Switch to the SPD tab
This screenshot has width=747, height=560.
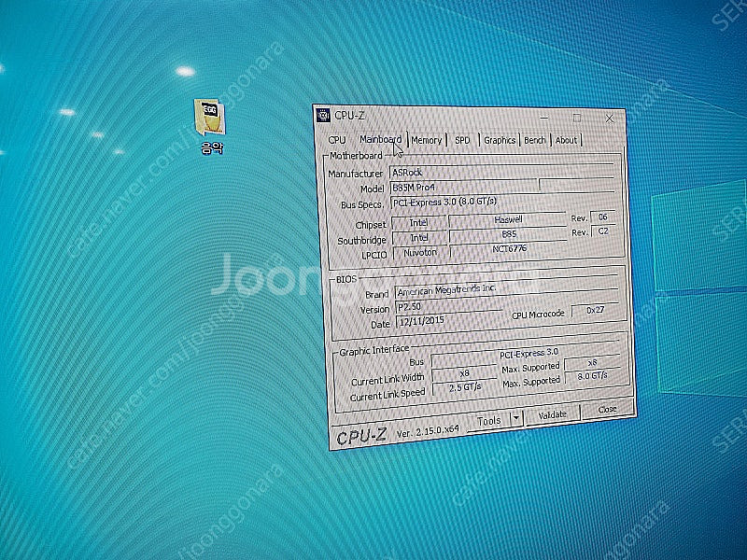click(x=462, y=141)
